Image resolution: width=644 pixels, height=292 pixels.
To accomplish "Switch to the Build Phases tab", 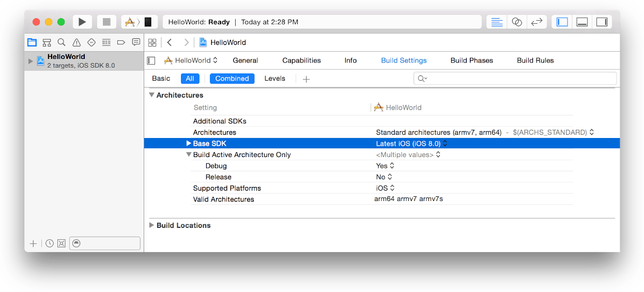I will point(472,60).
